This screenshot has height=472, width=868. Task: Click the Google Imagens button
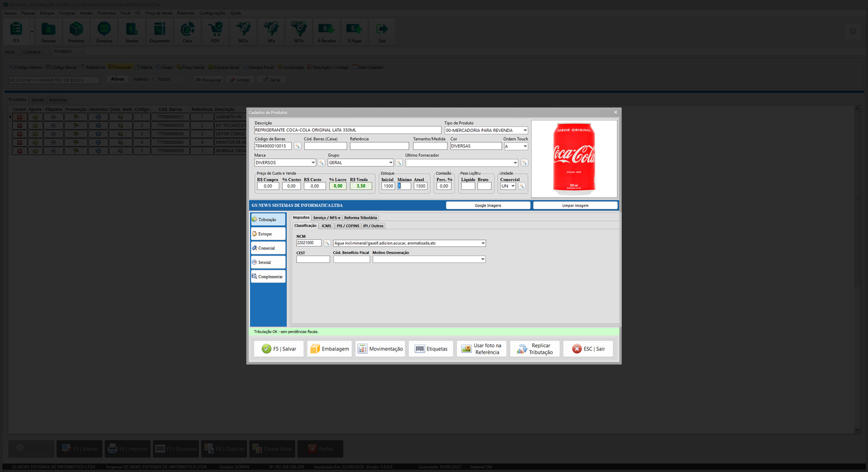488,206
